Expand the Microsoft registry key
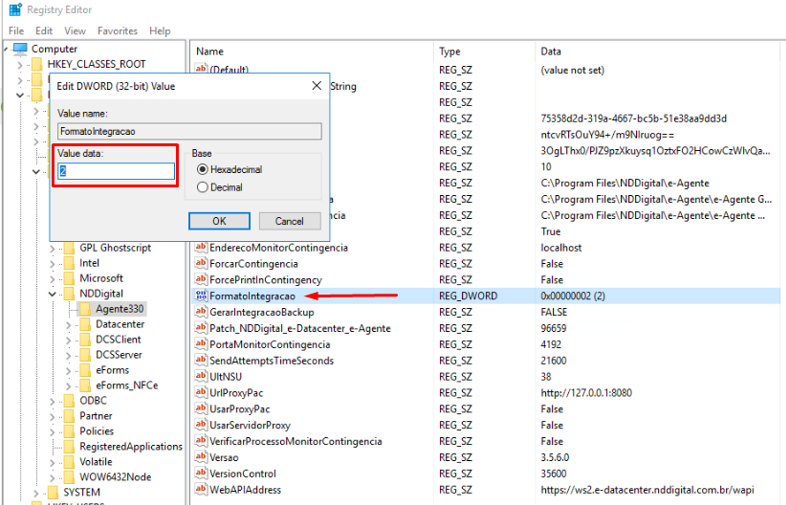The image size is (786, 505). coord(52,278)
